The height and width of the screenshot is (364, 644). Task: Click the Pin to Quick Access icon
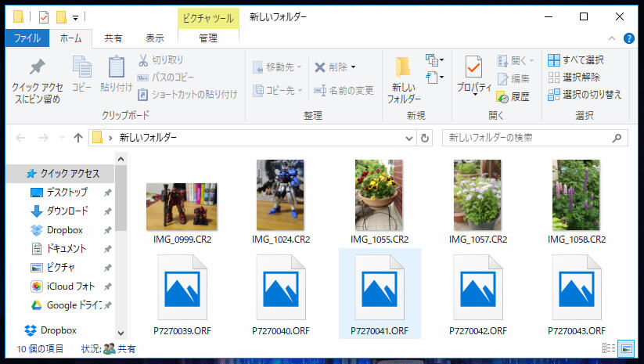point(37,67)
